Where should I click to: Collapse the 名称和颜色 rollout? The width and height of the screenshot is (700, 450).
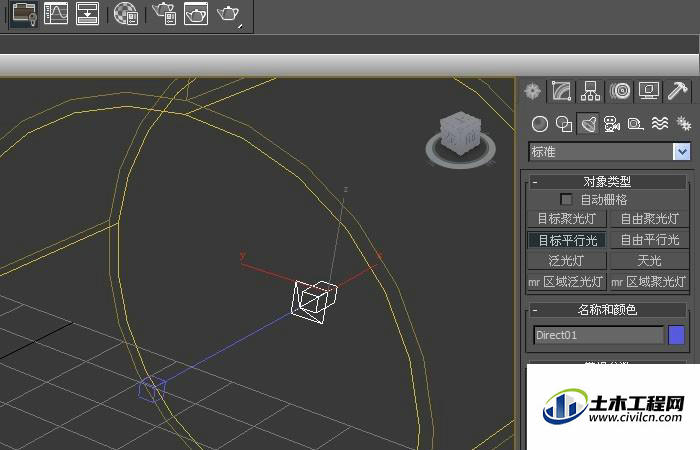tap(608, 309)
